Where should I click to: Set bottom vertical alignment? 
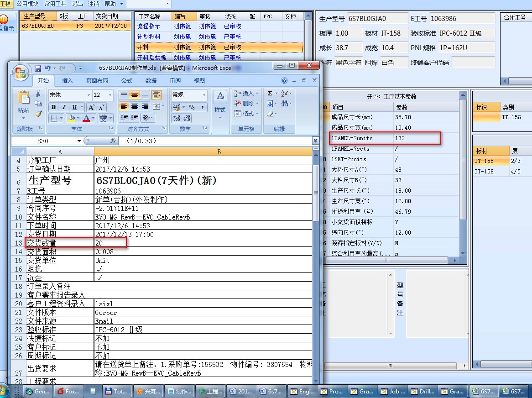145,94
